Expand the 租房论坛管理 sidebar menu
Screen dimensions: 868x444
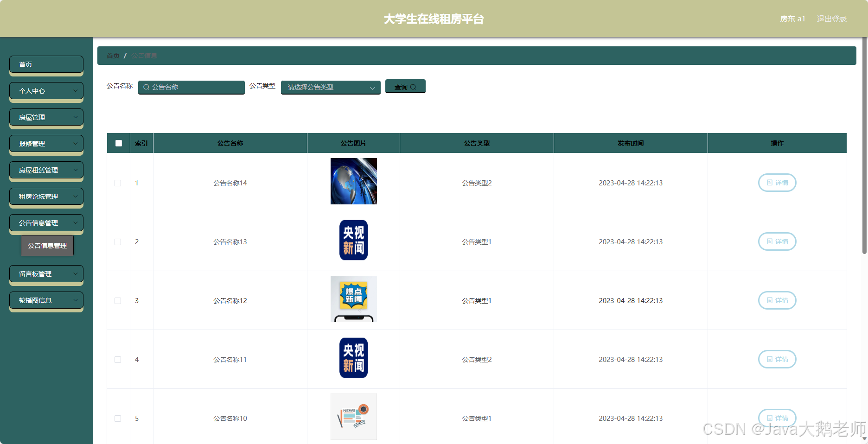click(x=46, y=197)
